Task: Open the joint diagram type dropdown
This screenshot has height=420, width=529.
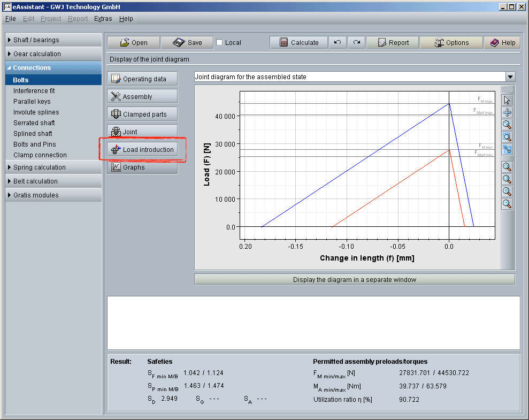Action: click(510, 77)
